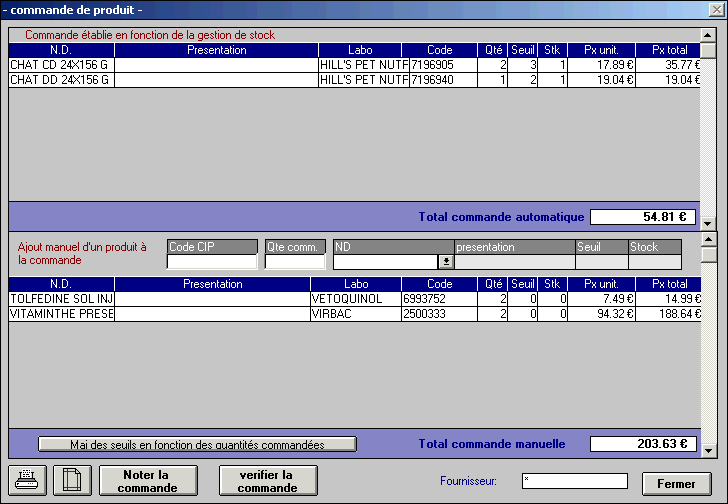Click the Px total header in the lower table
The image size is (728, 504).
[669, 284]
